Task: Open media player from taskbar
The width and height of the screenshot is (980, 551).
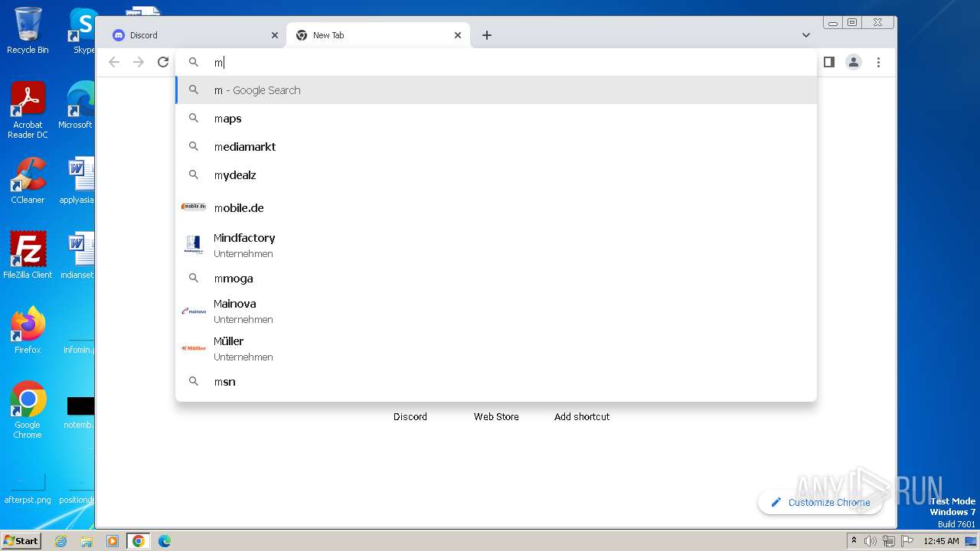Action: 112,541
